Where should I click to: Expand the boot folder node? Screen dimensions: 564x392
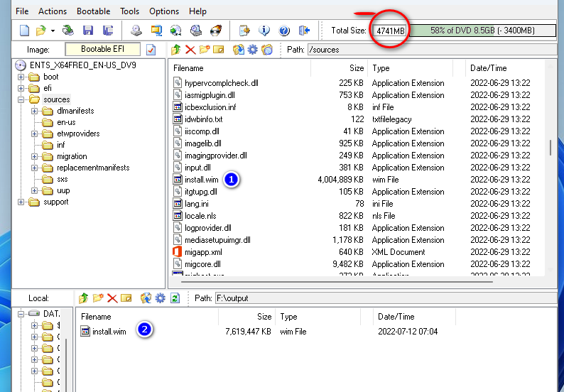click(x=21, y=77)
